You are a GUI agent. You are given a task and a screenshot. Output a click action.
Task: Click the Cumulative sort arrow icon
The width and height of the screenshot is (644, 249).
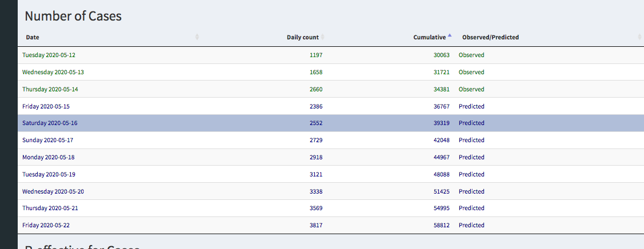point(450,37)
